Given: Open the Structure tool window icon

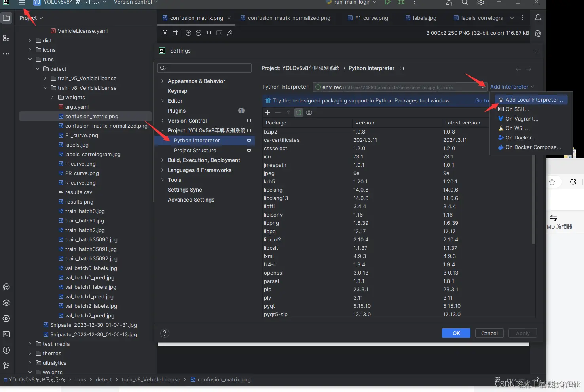Looking at the screenshot, I should click(6, 38).
